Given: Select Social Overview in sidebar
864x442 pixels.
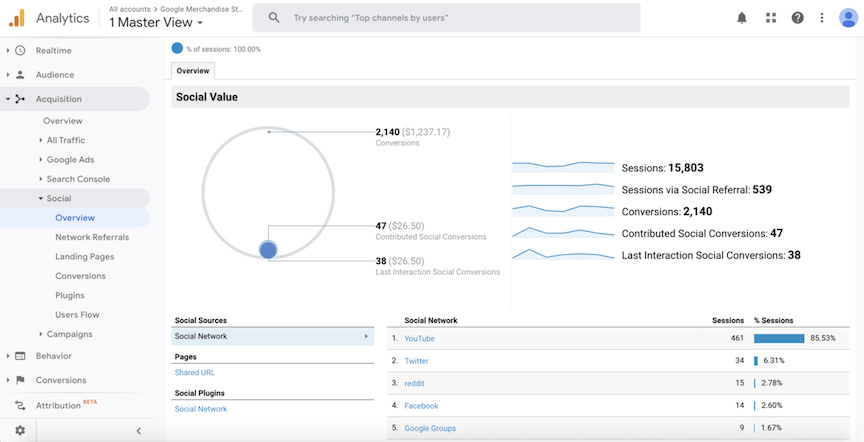Looking at the screenshot, I should click(x=75, y=218).
